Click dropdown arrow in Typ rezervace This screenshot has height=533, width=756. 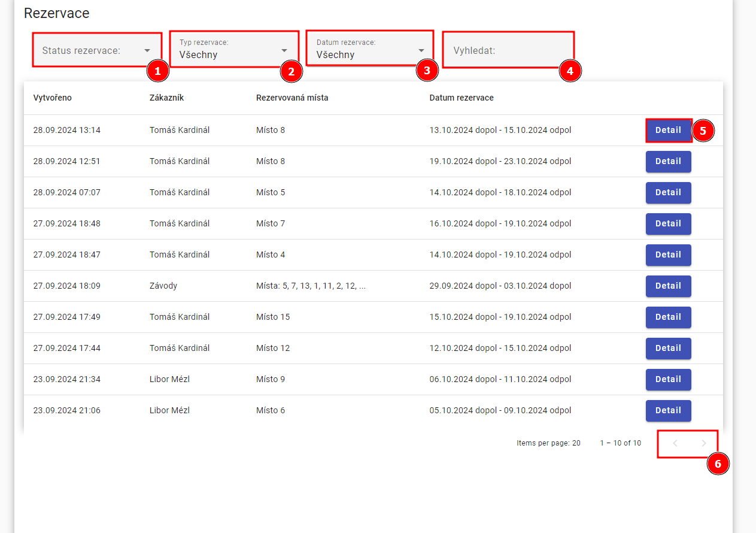284,51
